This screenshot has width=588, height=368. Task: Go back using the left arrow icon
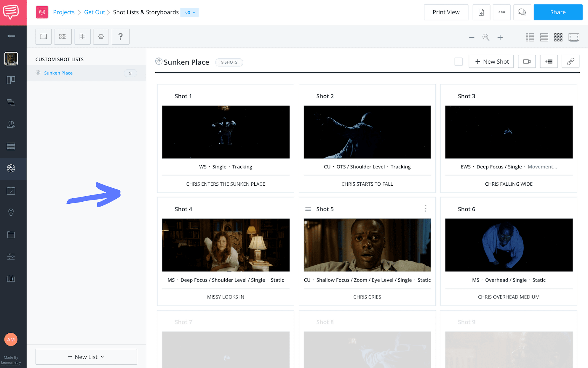click(x=11, y=36)
